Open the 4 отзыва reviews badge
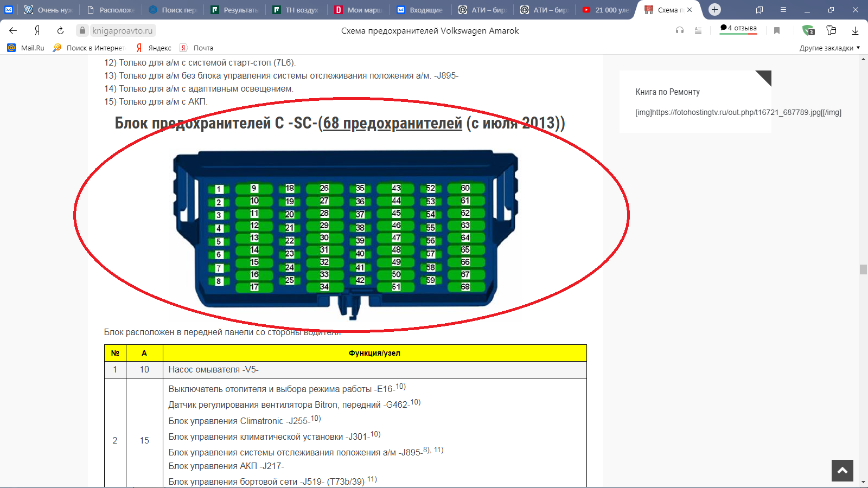Image resolution: width=868 pixels, height=488 pixels. click(x=738, y=29)
